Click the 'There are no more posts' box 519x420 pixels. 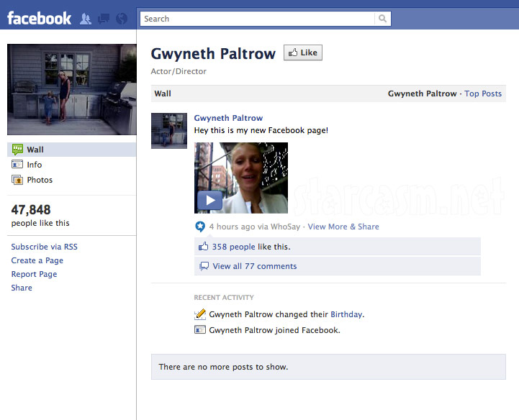[328, 367]
